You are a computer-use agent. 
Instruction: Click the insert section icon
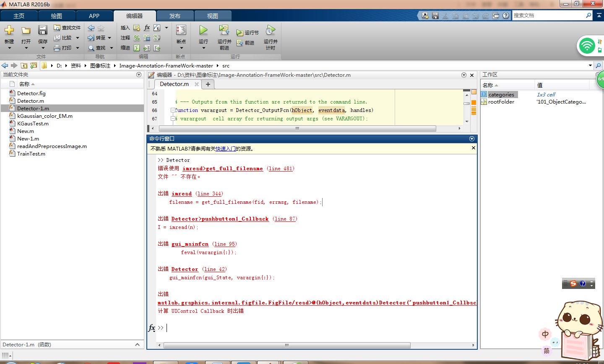click(137, 28)
